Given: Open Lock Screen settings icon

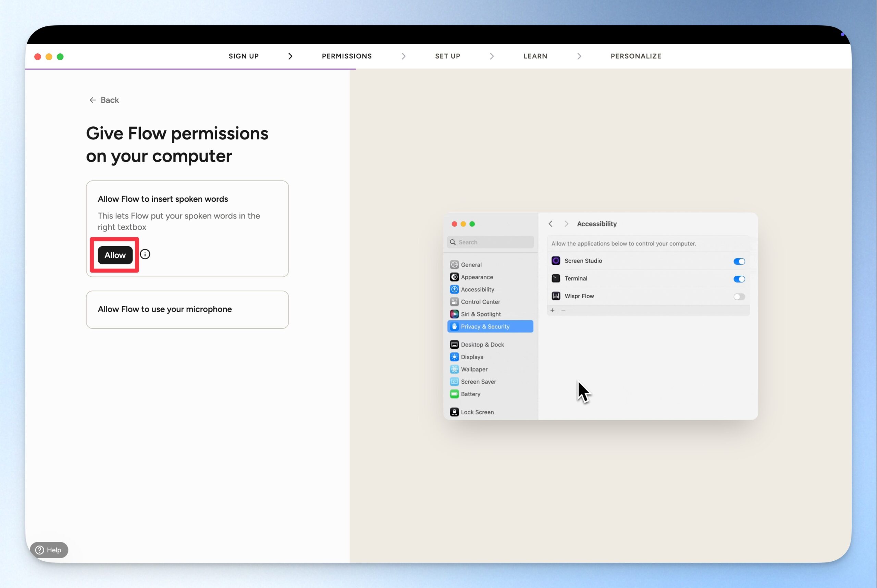Looking at the screenshot, I should (x=454, y=412).
